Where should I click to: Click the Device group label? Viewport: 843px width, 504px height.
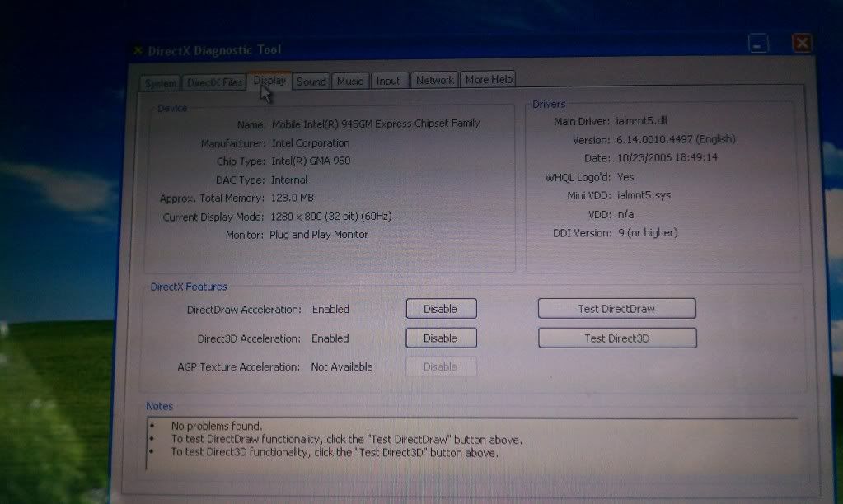pos(172,109)
